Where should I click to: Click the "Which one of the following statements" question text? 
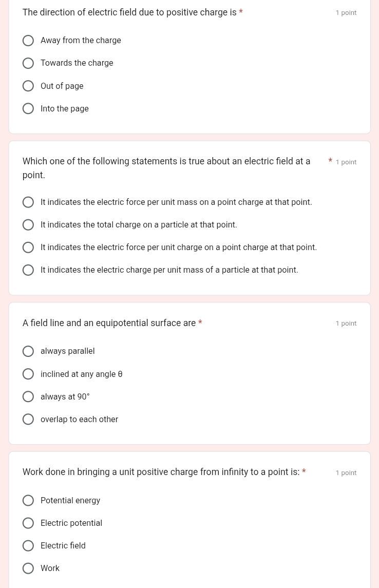point(166,162)
